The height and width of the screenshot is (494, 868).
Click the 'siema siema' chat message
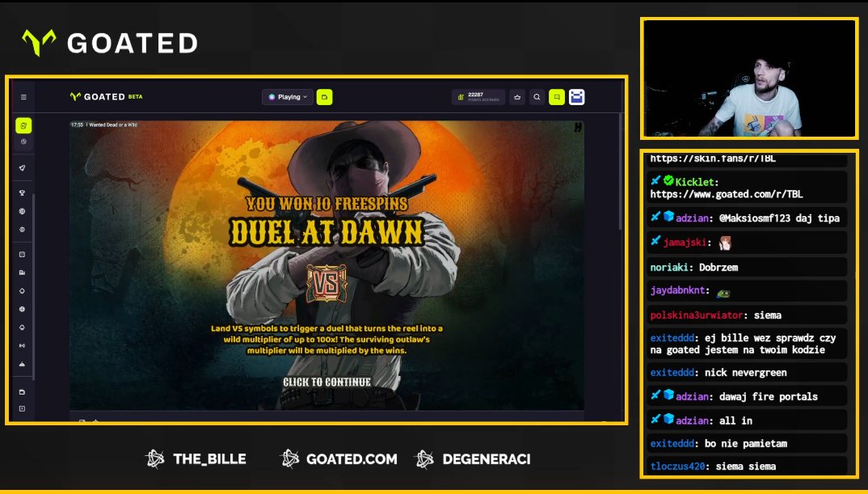point(746,467)
